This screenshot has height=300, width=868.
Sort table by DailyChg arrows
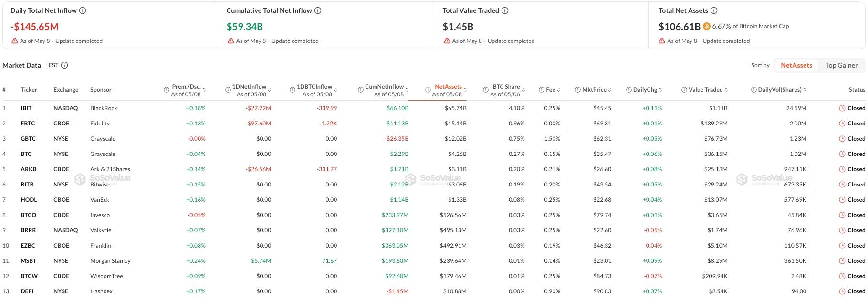[660, 90]
